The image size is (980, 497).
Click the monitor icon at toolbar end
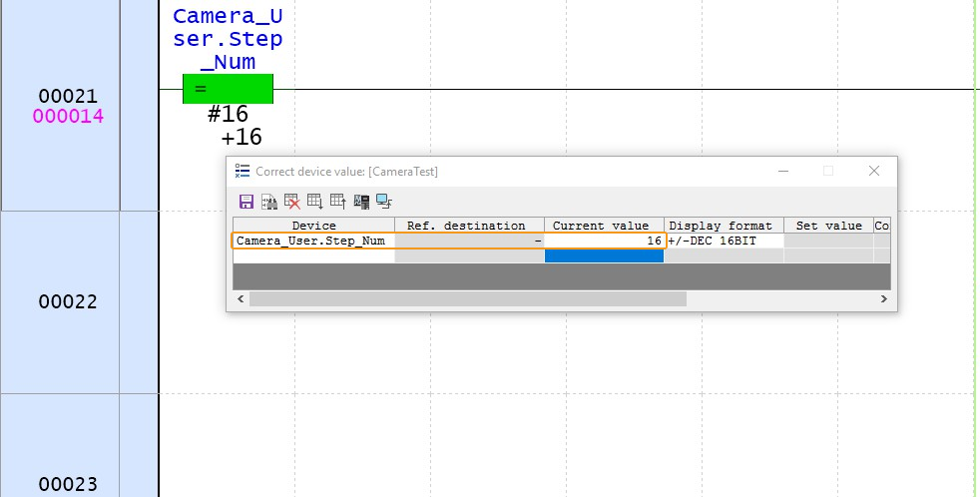[383, 201]
